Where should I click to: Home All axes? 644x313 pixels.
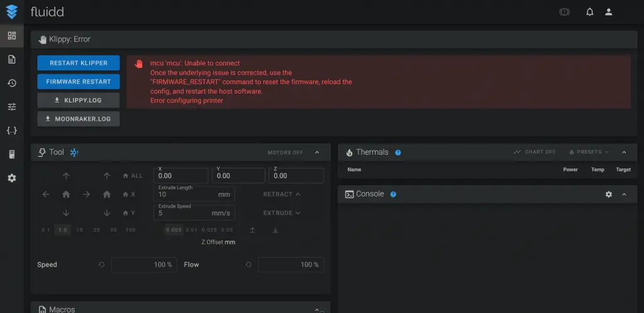point(133,175)
